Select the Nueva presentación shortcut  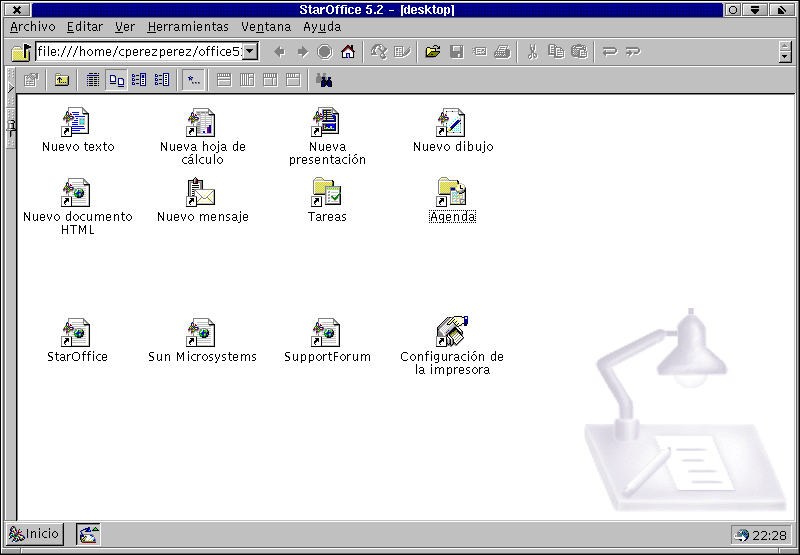point(326,123)
